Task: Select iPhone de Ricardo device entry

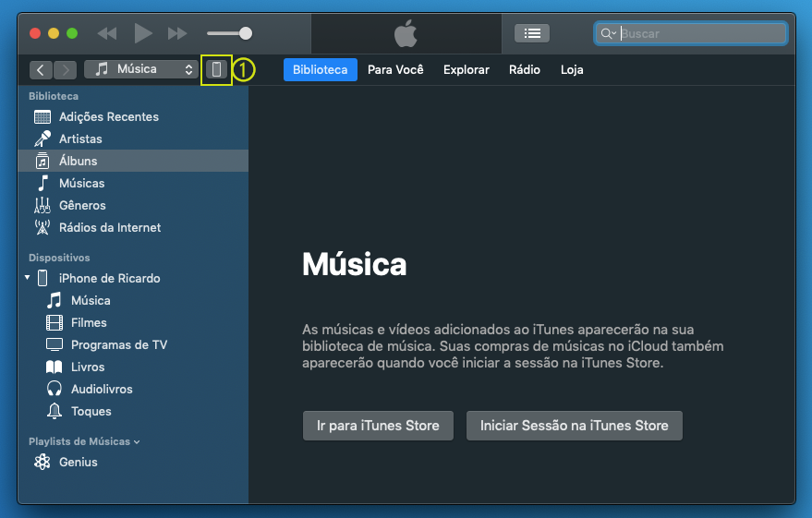Action: point(133,279)
